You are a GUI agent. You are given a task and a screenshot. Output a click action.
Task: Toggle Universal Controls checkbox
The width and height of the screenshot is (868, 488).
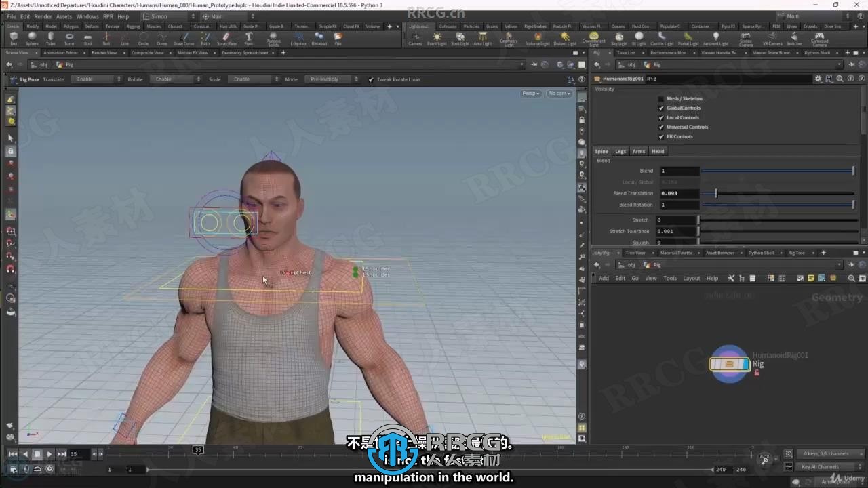661,127
